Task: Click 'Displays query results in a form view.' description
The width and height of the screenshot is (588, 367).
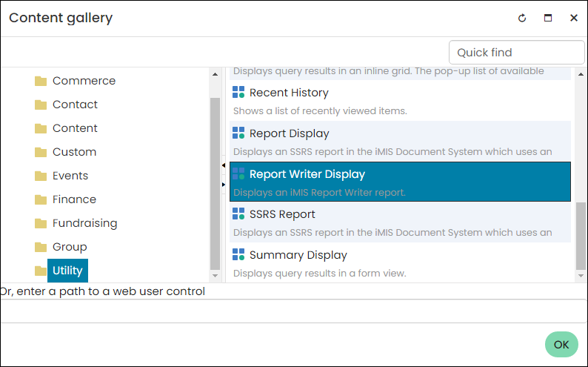Action: (319, 273)
